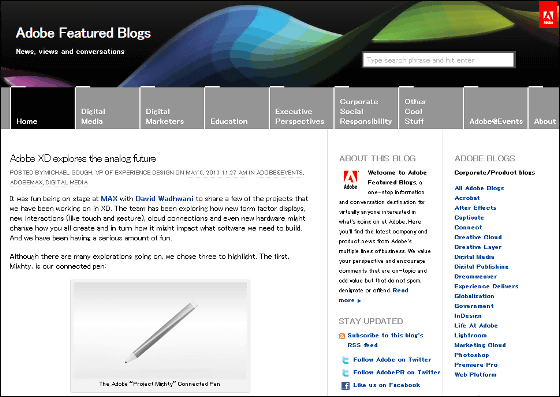This screenshot has height=397, width=560.
Task: Open the Other Cool Stuff tab
Action: (431, 108)
